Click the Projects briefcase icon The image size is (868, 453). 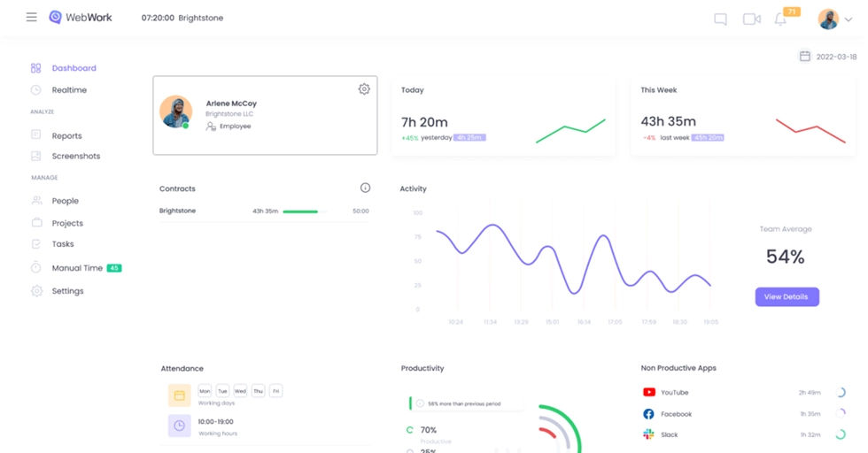click(36, 222)
